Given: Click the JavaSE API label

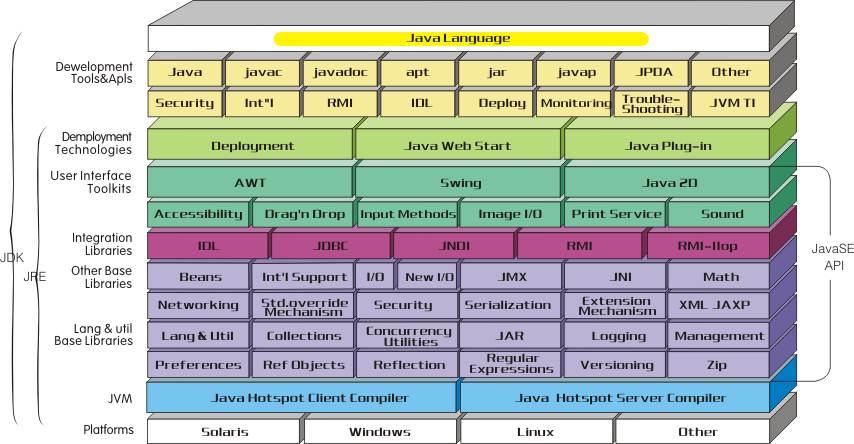Looking at the screenshot, I should coord(833,257).
